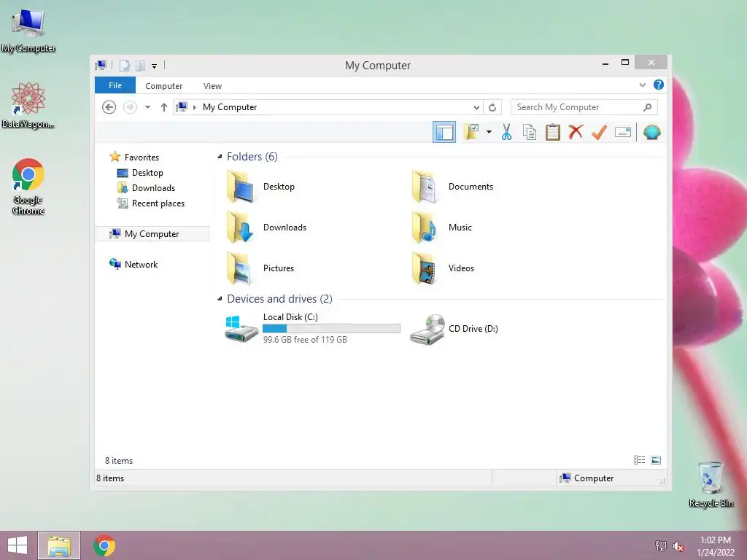The image size is (747, 560).
Task: Click Properties icon in quick access toolbar
Action: coord(125,65)
